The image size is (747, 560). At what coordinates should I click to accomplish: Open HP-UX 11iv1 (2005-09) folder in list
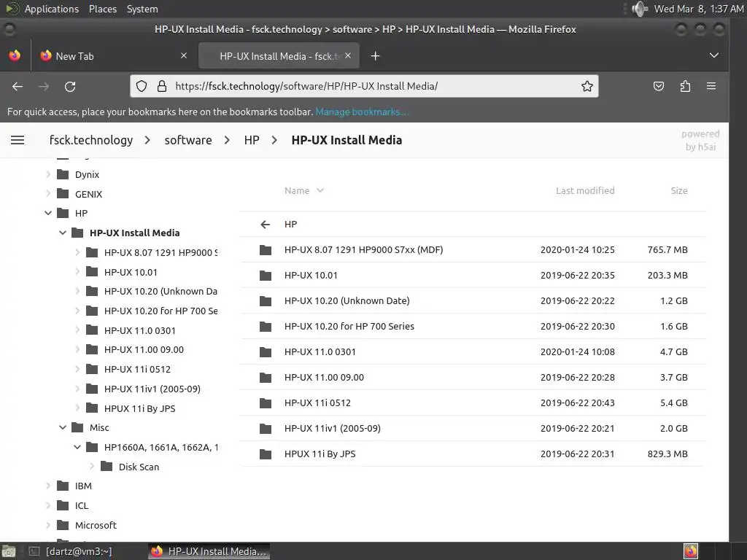pyautogui.click(x=333, y=428)
